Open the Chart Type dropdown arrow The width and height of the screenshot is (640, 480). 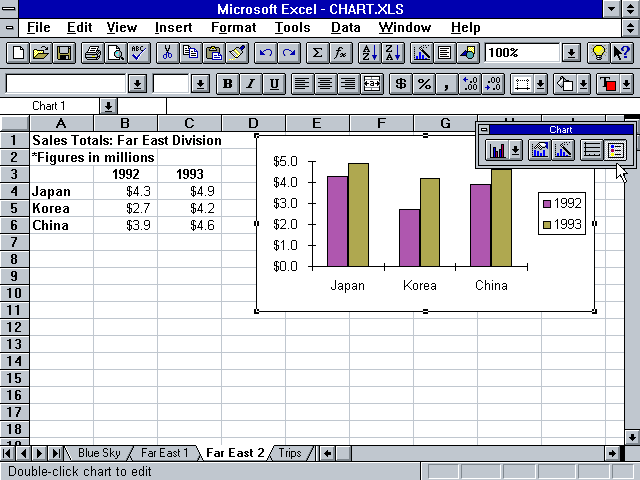point(515,150)
